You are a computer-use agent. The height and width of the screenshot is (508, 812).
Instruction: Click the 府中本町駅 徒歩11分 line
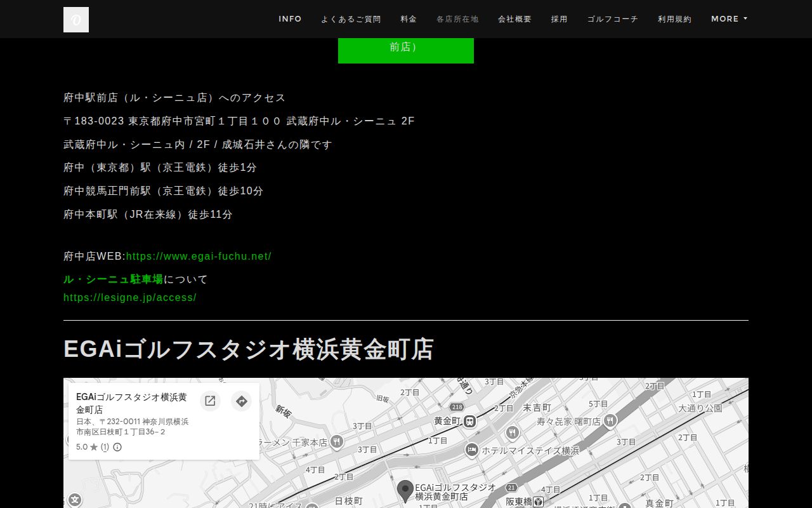click(x=148, y=215)
